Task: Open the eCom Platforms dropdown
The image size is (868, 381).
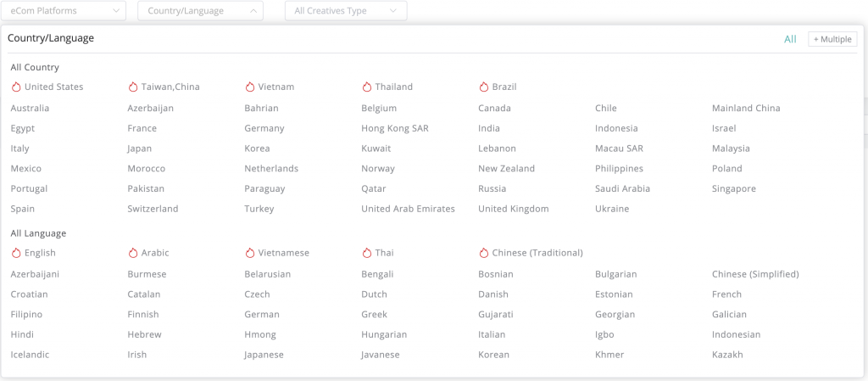Action: click(x=63, y=10)
